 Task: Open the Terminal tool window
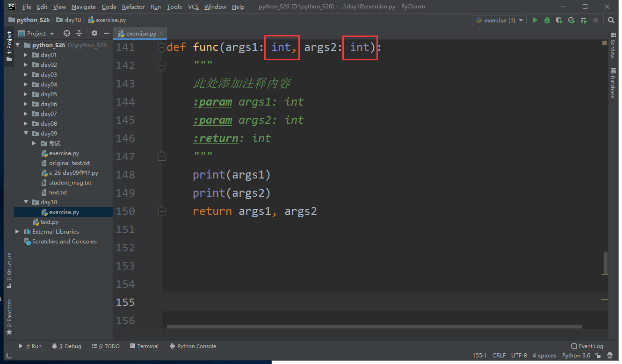(x=144, y=346)
